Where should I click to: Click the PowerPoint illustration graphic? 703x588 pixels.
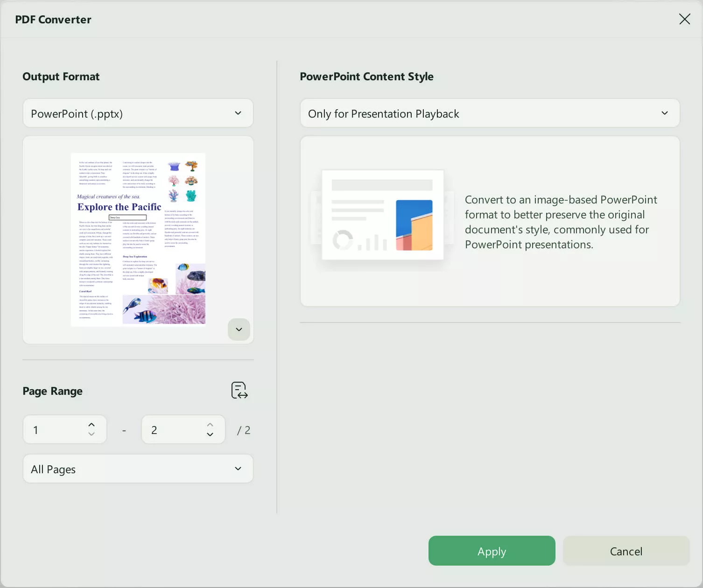383,215
